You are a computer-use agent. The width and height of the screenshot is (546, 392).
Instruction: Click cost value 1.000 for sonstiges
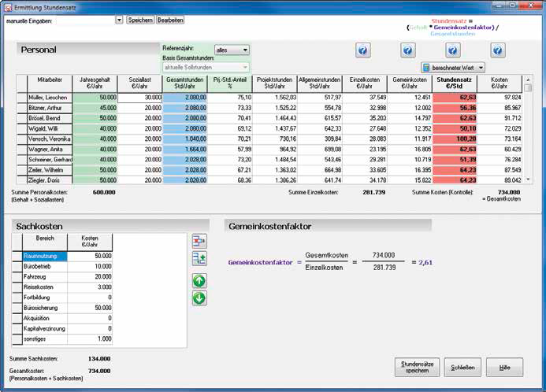(90, 339)
